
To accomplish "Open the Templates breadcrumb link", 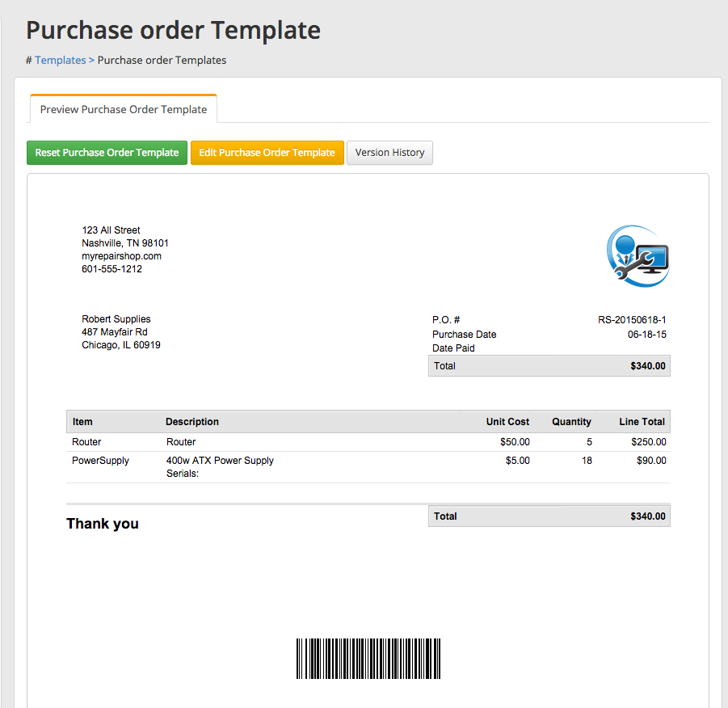I will [x=60, y=60].
